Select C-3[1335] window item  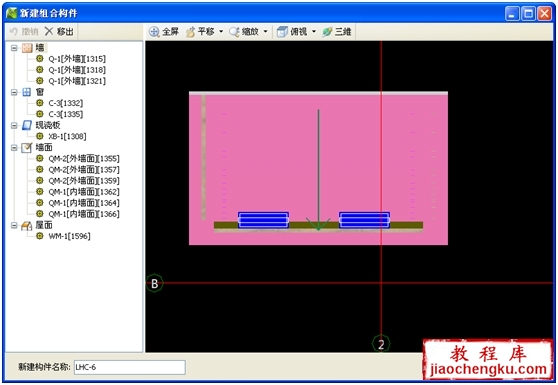66,114
